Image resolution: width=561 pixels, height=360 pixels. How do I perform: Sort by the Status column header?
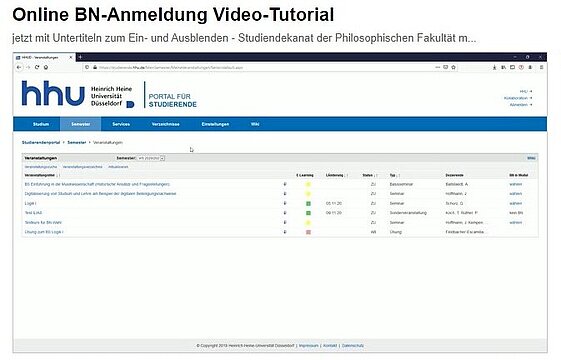[x=367, y=175]
